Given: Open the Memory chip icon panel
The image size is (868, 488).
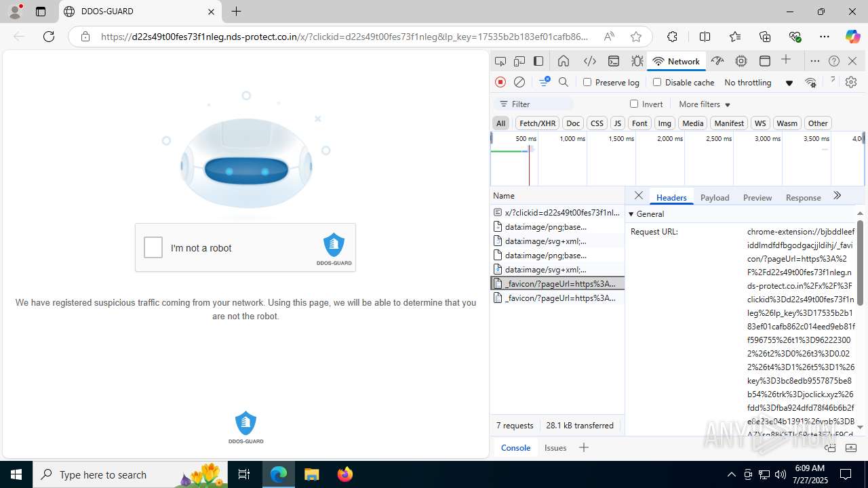Looking at the screenshot, I should click(x=741, y=61).
